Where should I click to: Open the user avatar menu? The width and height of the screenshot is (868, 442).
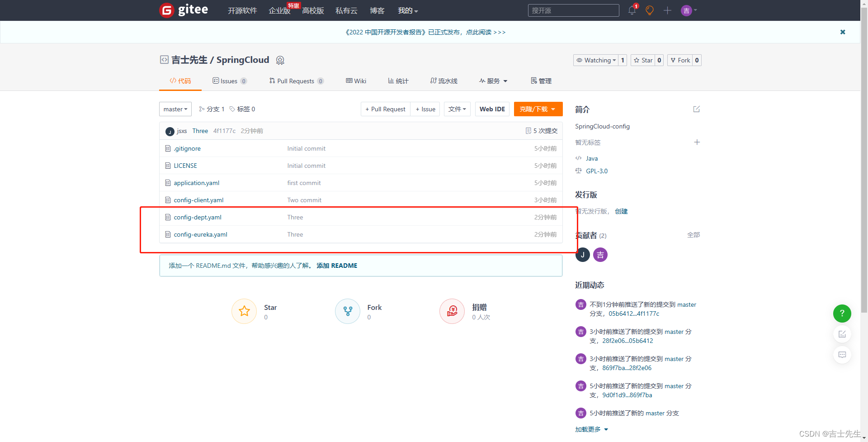[x=689, y=10]
